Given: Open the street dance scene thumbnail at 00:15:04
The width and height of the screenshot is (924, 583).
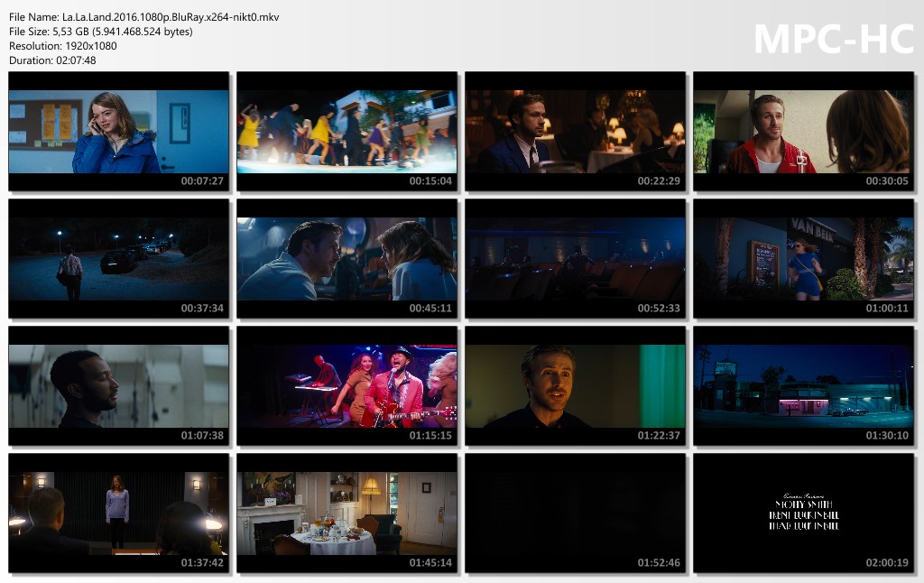Looking at the screenshot, I should pyautogui.click(x=347, y=131).
